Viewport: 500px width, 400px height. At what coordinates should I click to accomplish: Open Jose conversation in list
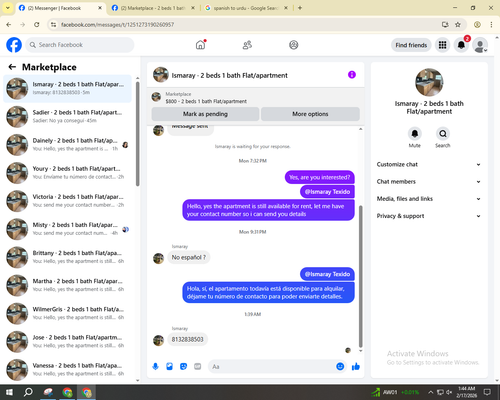(x=67, y=341)
